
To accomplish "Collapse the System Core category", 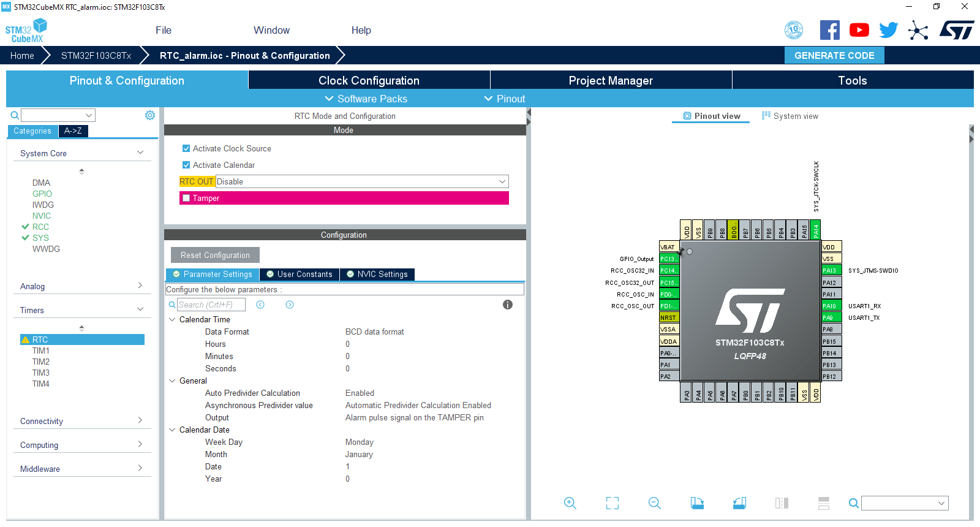I will [x=140, y=153].
